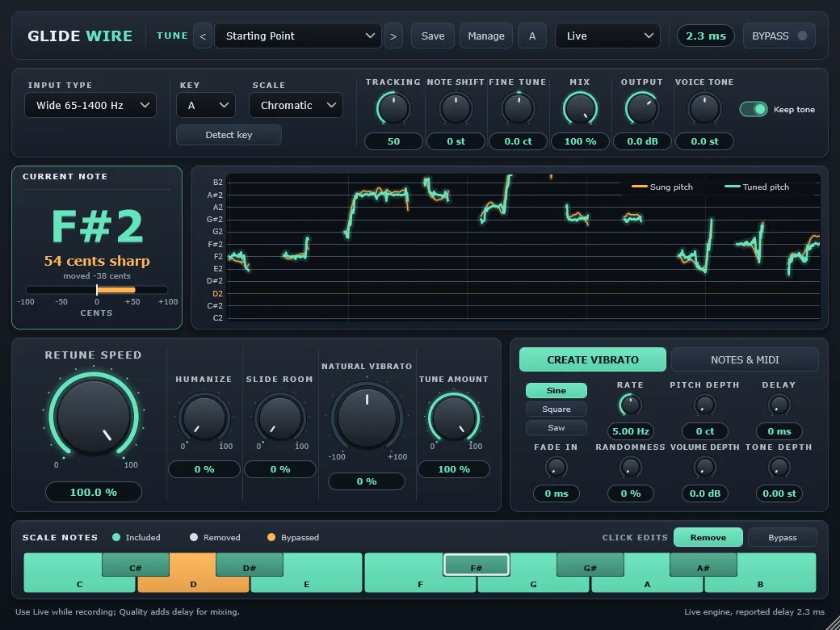
Task: Switch A/B comparison with the A button
Action: click(x=532, y=36)
